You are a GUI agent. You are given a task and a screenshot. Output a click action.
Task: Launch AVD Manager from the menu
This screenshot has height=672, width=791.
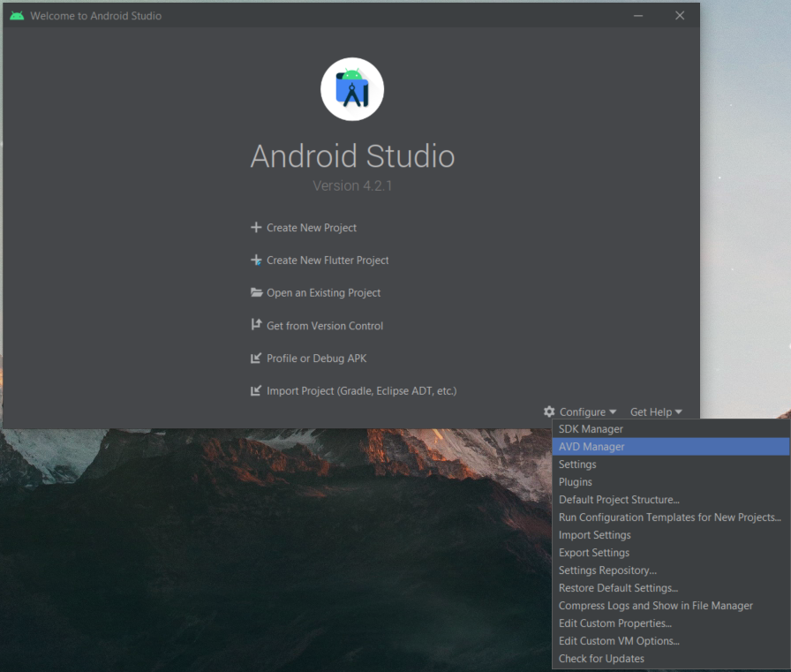(x=671, y=447)
